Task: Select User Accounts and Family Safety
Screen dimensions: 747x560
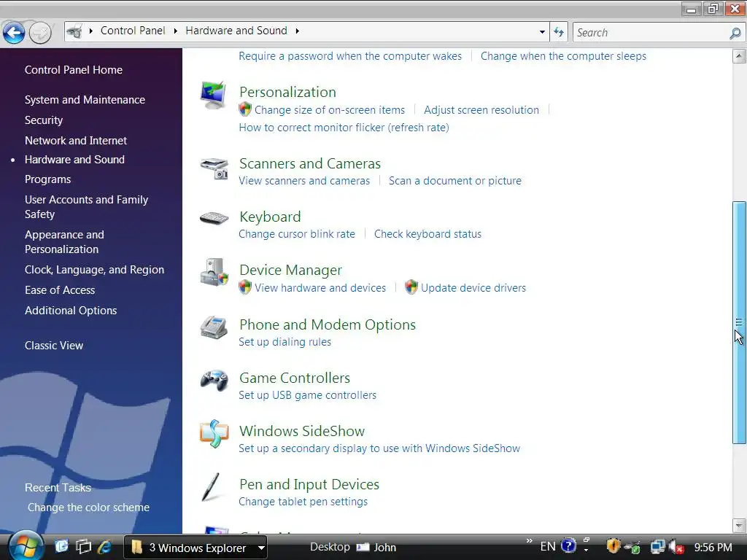Action: [86, 206]
